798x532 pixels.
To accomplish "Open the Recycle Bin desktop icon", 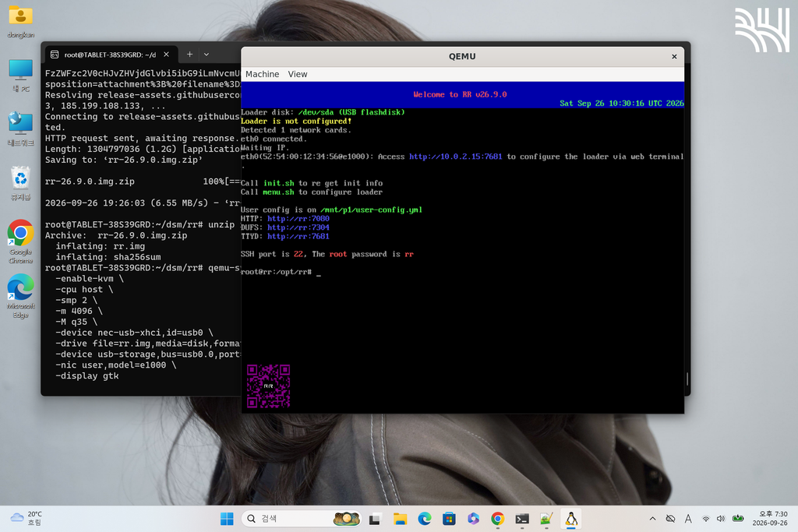I will (20, 183).
